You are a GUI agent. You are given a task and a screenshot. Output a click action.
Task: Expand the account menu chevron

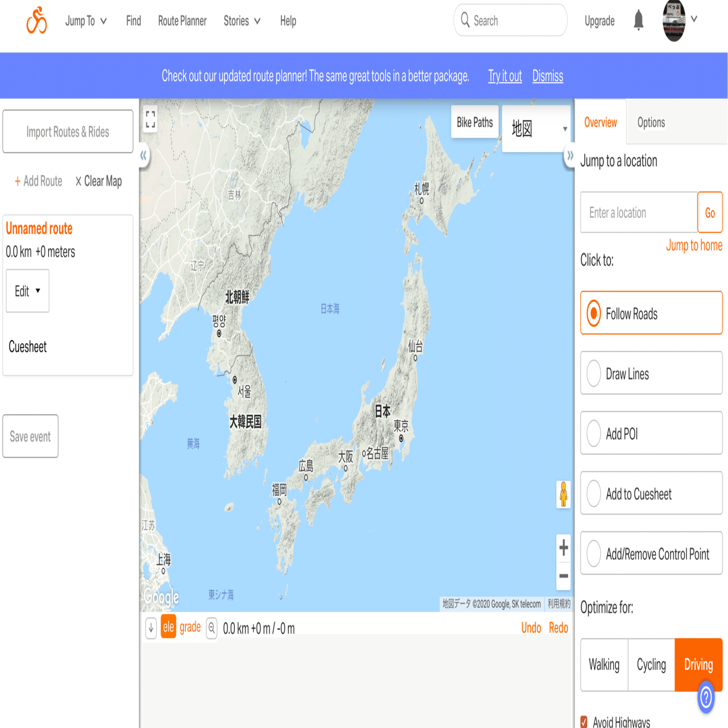(694, 19)
